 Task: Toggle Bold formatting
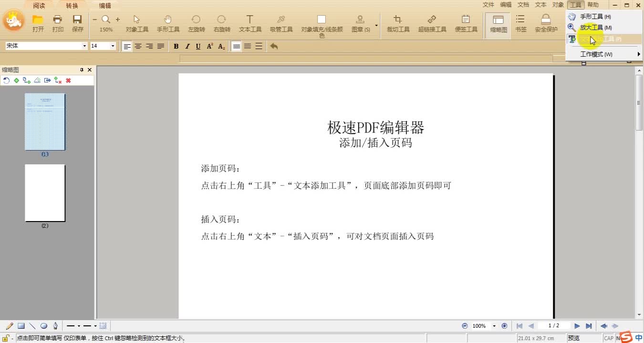(x=176, y=46)
